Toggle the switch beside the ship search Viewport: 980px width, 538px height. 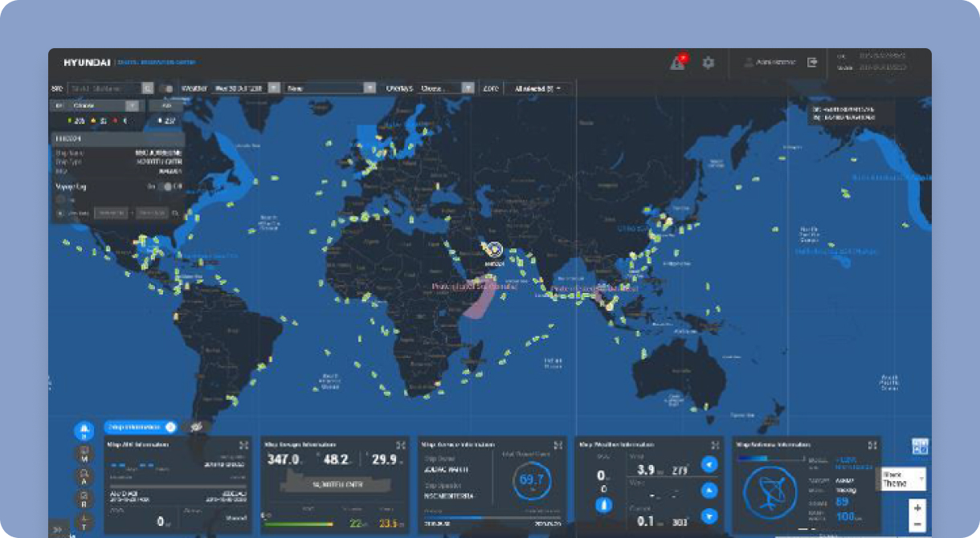click(167, 88)
